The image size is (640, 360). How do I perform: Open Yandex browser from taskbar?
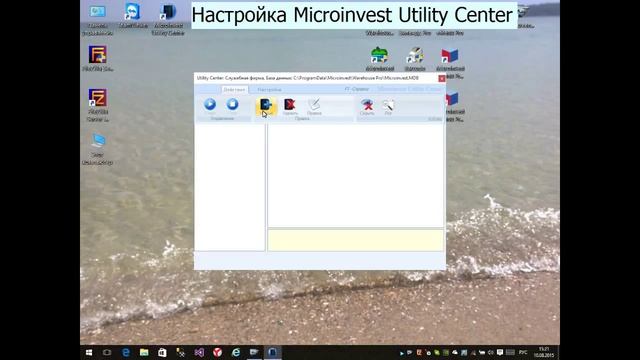point(218,352)
